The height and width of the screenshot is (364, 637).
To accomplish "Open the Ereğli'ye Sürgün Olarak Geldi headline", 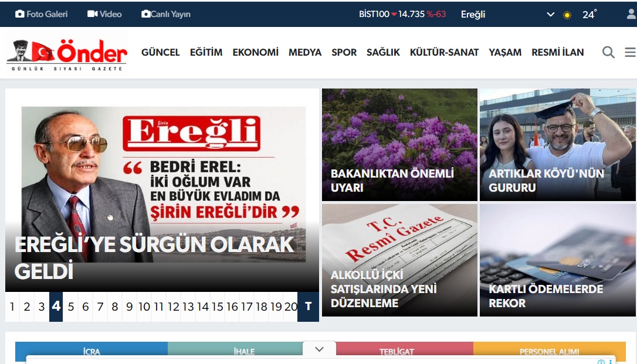I will [x=162, y=190].
